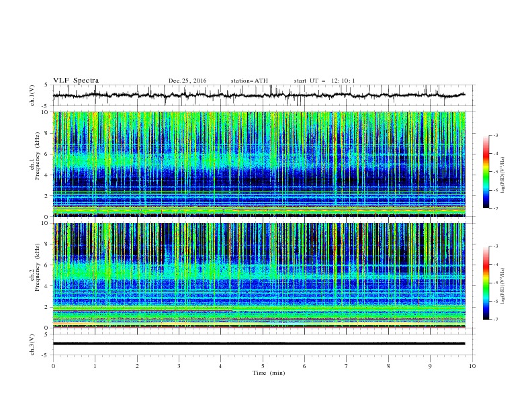The width and height of the screenshot is (532, 411).
Task: Click the ch.3 voltage flat trace
Action: click(x=259, y=344)
